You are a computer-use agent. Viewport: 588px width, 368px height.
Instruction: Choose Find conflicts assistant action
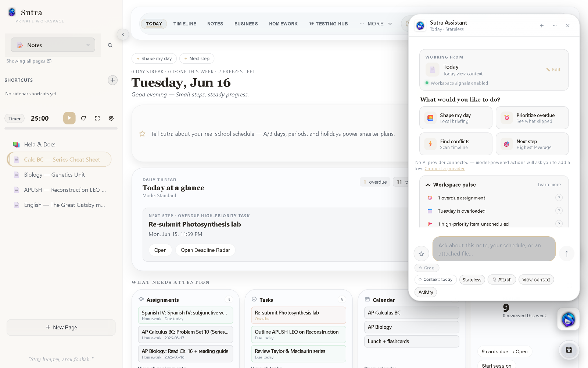[456, 144]
